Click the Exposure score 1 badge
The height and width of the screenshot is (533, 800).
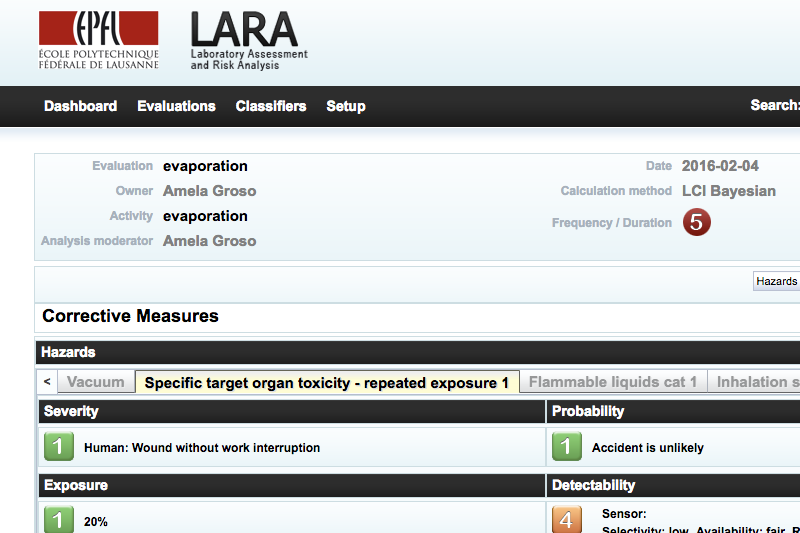point(59,519)
